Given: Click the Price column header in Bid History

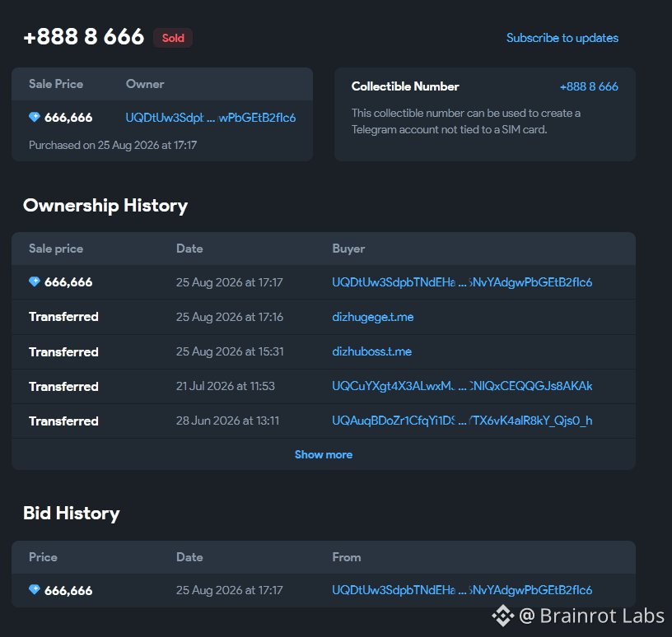Looking at the screenshot, I should click(x=43, y=557).
